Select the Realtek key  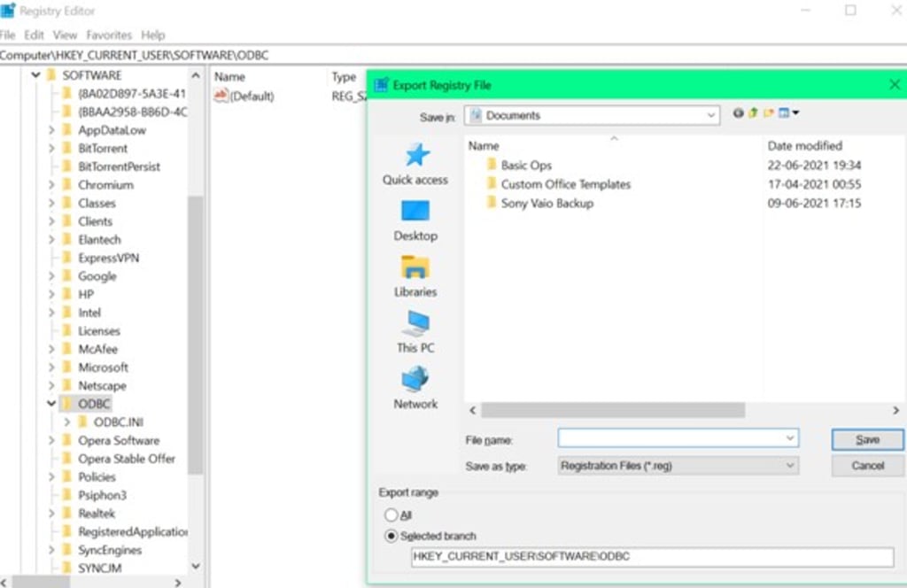tap(97, 514)
